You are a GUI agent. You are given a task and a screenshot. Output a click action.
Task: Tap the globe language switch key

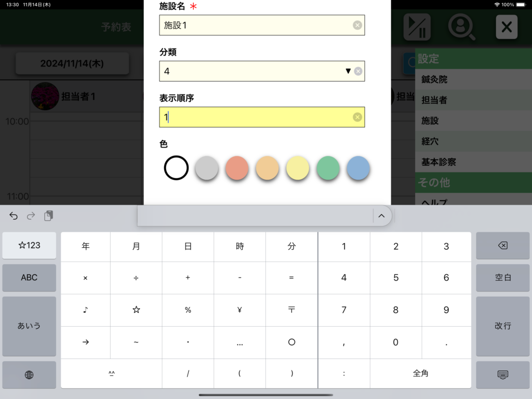(29, 375)
